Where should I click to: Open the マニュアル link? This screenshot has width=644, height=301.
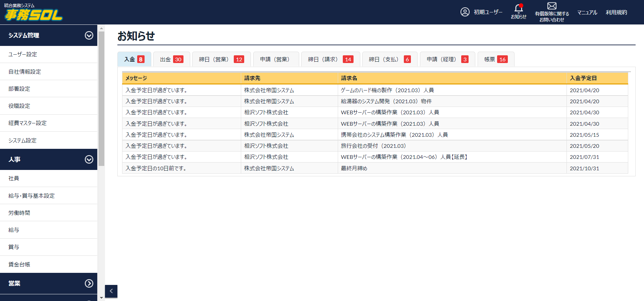[x=587, y=12]
